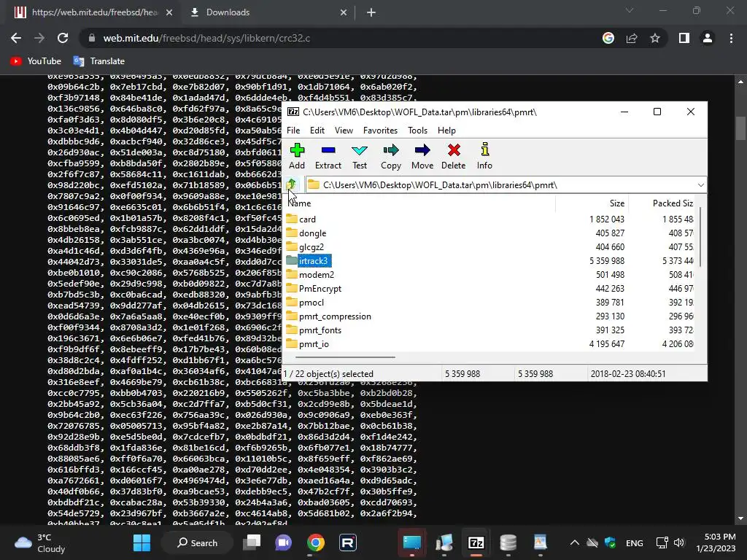Click the Copy toolbar button

coord(391,156)
